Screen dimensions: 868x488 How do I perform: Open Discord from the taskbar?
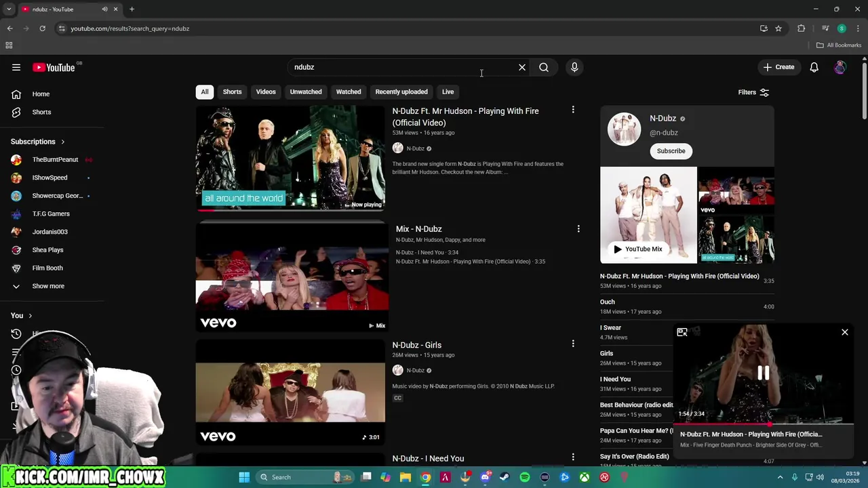(x=485, y=477)
